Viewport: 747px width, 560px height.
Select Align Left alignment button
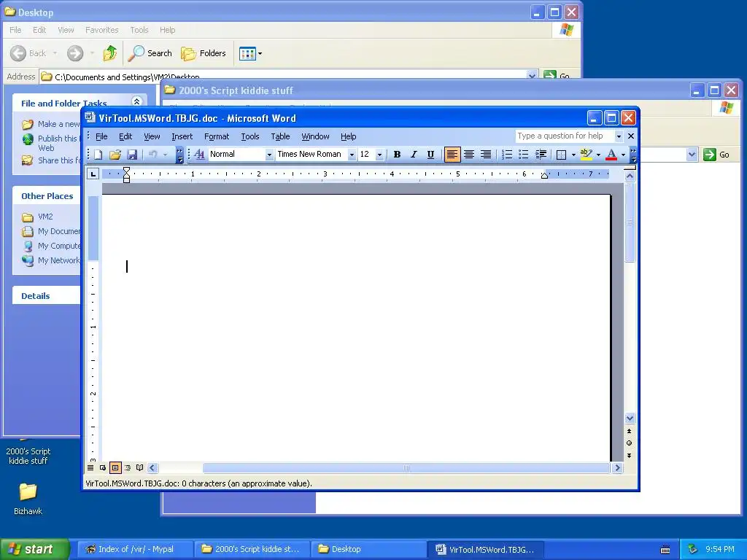click(x=452, y=155)
